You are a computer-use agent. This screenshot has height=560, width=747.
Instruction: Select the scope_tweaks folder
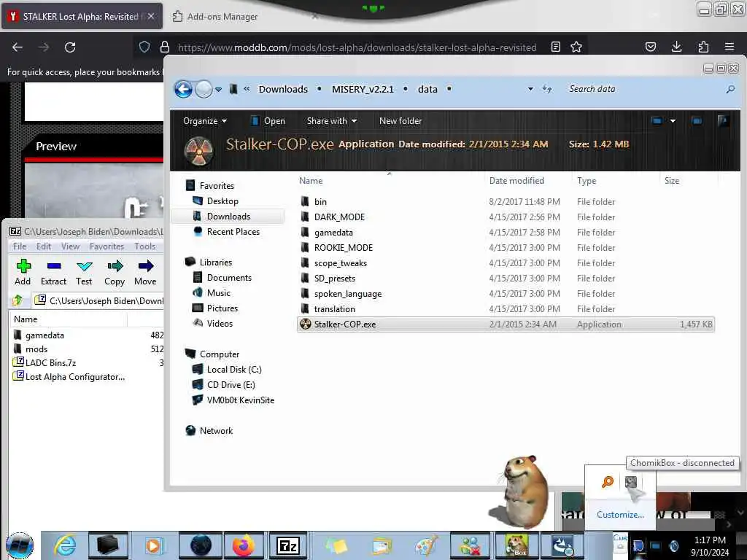coord(340,262)
